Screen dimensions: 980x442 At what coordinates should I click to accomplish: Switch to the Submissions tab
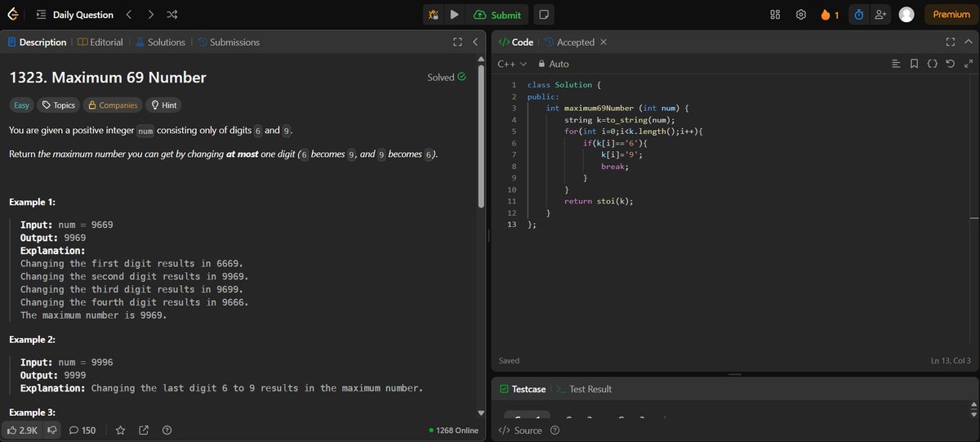click(229, 42)
